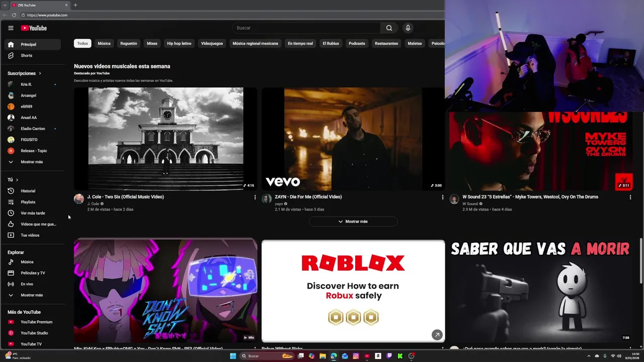Start voice search with microphone icon
The width and height of the screenshot is (644, 362).
408,28
